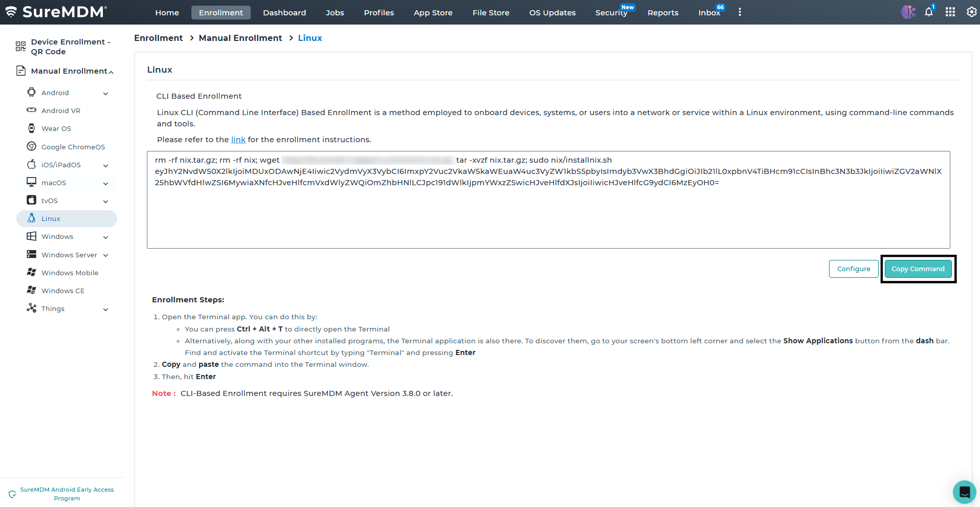The width and height of the screenshot is (980, 507).
Task: Click the Configure button
Action: click(854, 269)
